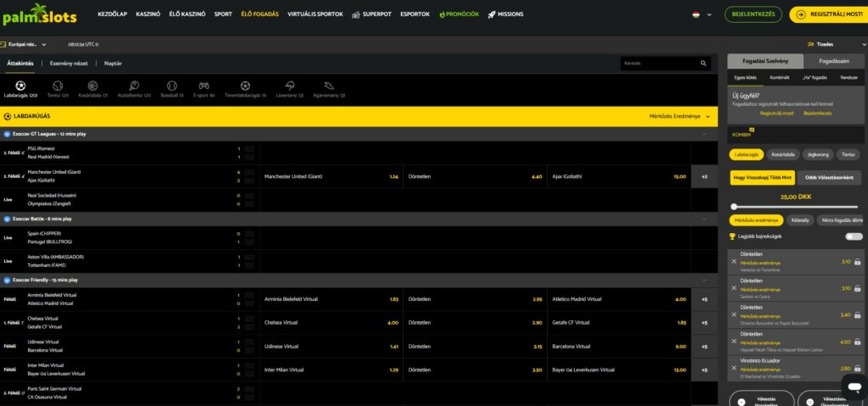Click the Keresés search input field

coord(659,64)
